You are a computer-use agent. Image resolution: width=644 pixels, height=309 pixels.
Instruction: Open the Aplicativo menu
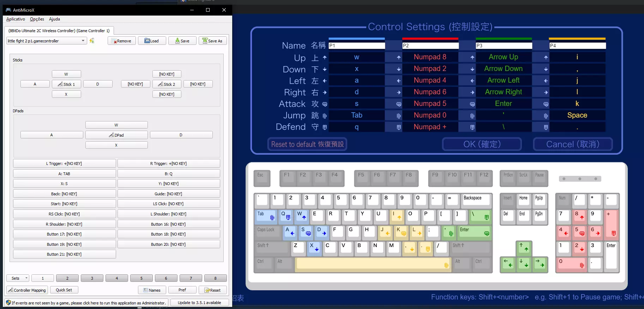click(16, 19)
